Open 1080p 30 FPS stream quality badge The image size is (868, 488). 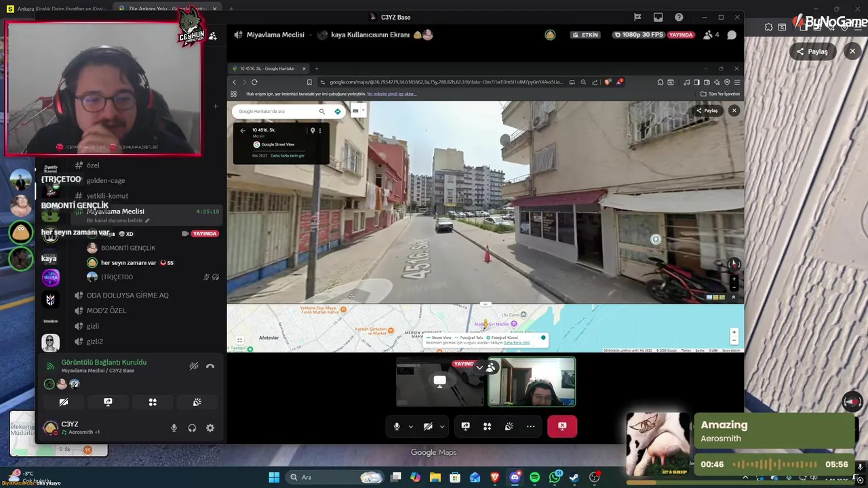638,35
